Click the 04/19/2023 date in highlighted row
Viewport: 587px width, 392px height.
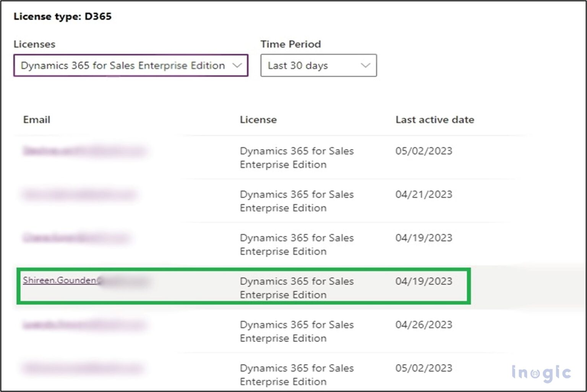pos(423,281)
